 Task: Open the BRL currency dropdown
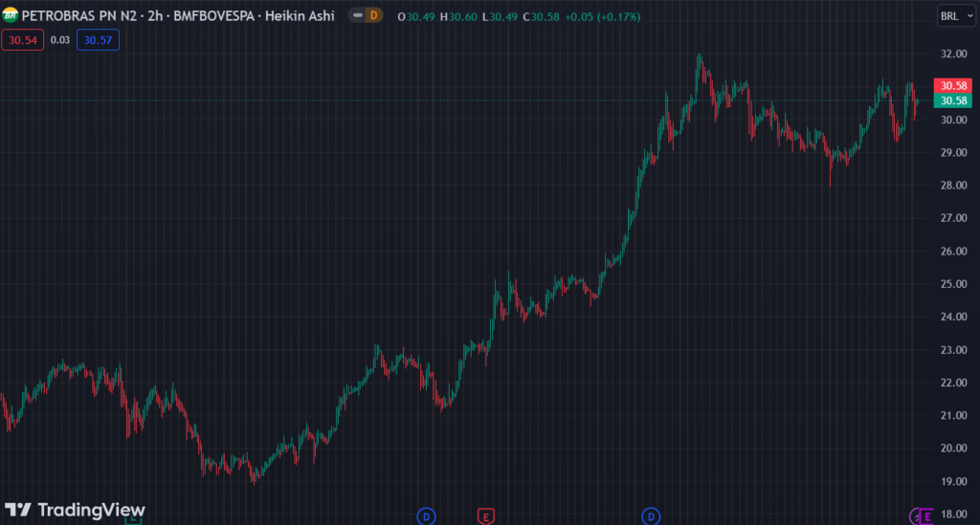953,16
